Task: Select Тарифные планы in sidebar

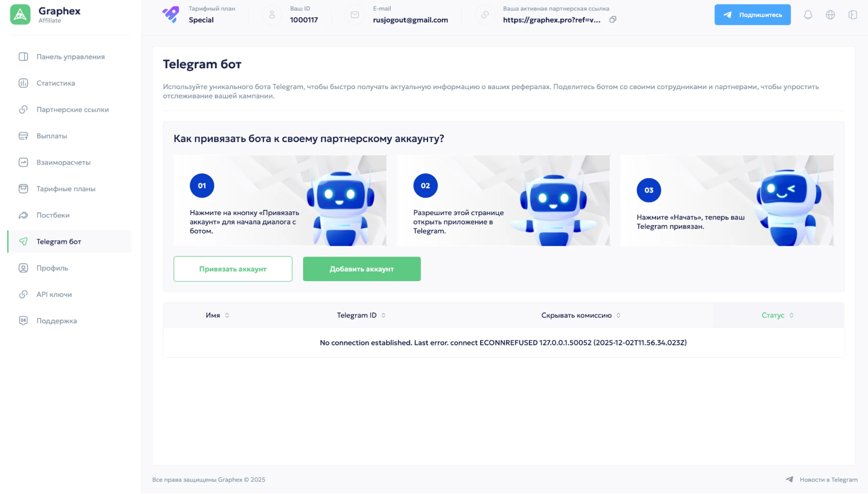Action: [69, 189]
